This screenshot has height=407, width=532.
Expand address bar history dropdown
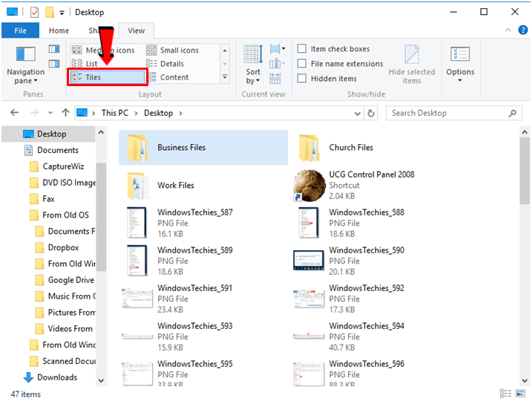(358, 113)
